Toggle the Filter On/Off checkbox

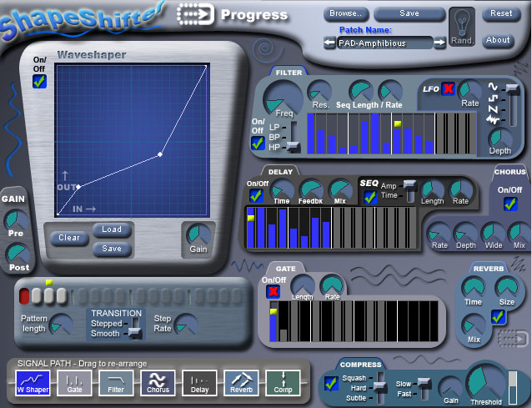tap(258, 144)
